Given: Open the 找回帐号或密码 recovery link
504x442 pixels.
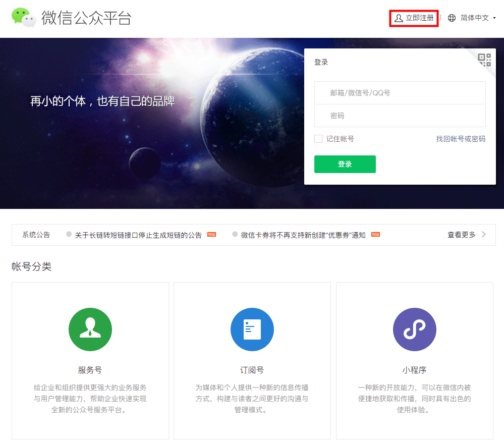Looking at the screenshot, I should click(460, 138).
